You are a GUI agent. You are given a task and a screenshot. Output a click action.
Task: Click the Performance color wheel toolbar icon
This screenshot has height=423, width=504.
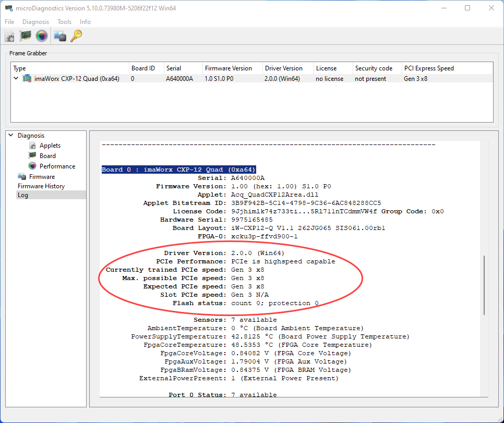[x=42, y=36]
